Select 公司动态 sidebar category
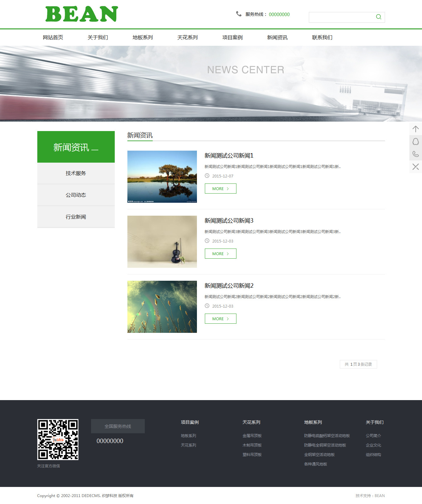422x504 pixels. click(76, 195)
